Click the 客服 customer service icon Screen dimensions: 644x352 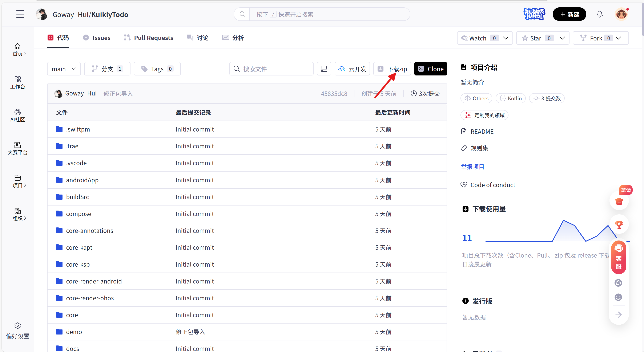[619, 257]
